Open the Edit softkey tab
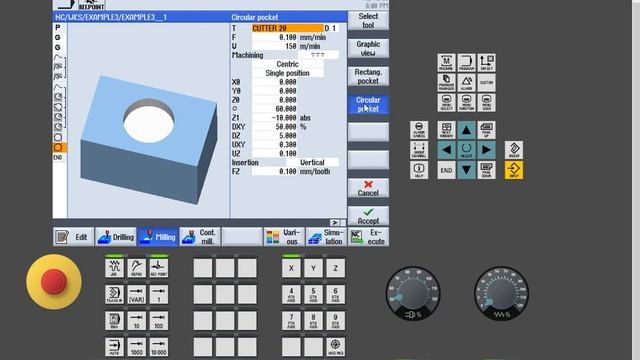This screenshot has height=360, width=640. [x=73, y=237]
